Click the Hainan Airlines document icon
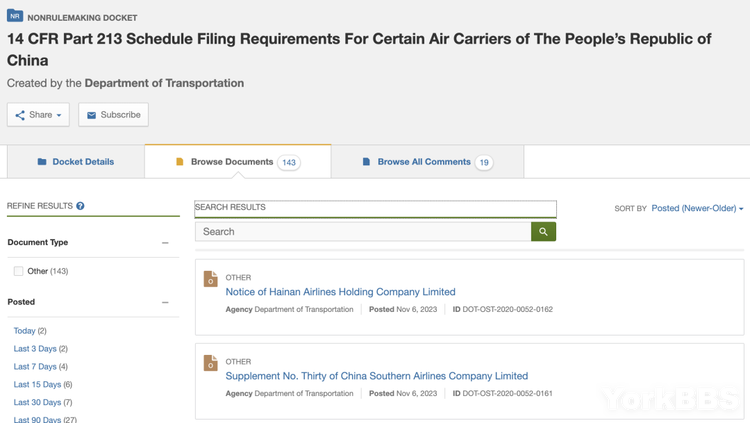Screen dimensions: 750x423 point(210,279)
